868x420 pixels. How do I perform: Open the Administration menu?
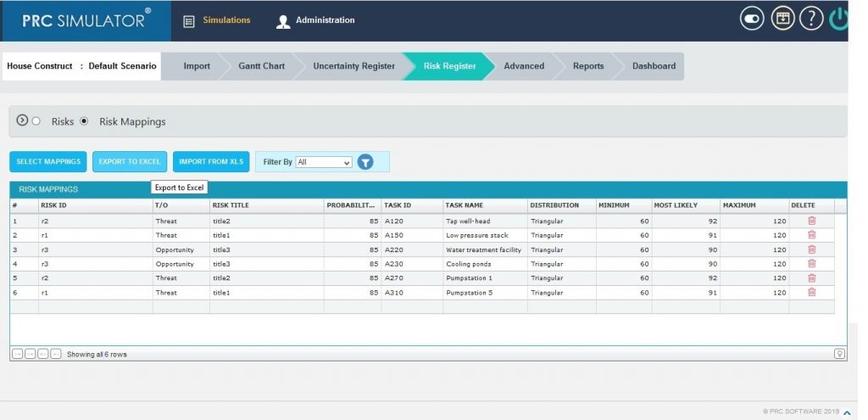point(315,20)
